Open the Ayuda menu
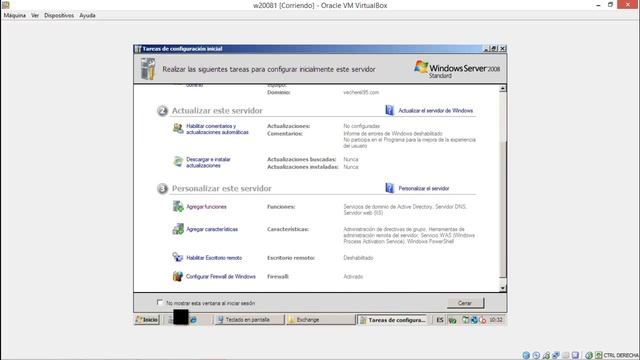Screen dimensions: 640x360 click(x=87, y=16)
